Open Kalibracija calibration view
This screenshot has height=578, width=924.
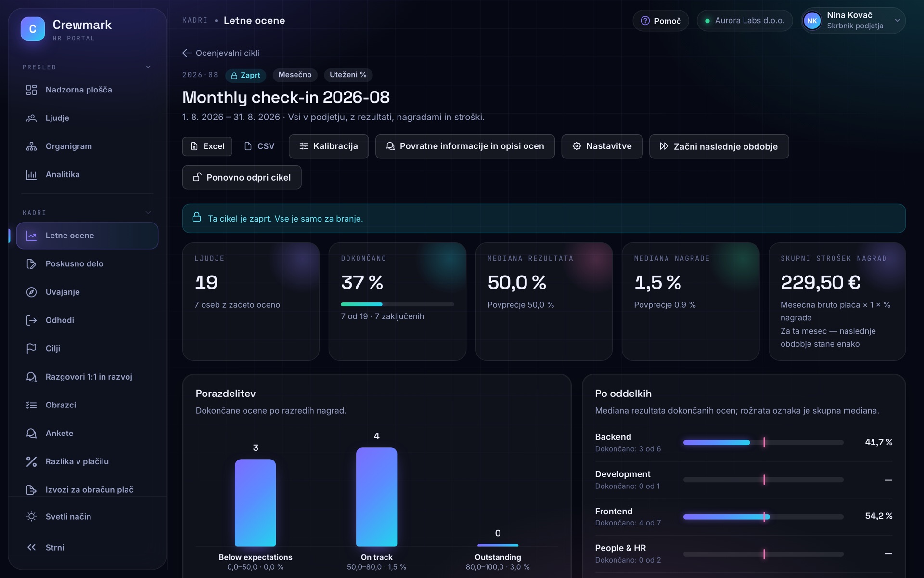(329, 146)
